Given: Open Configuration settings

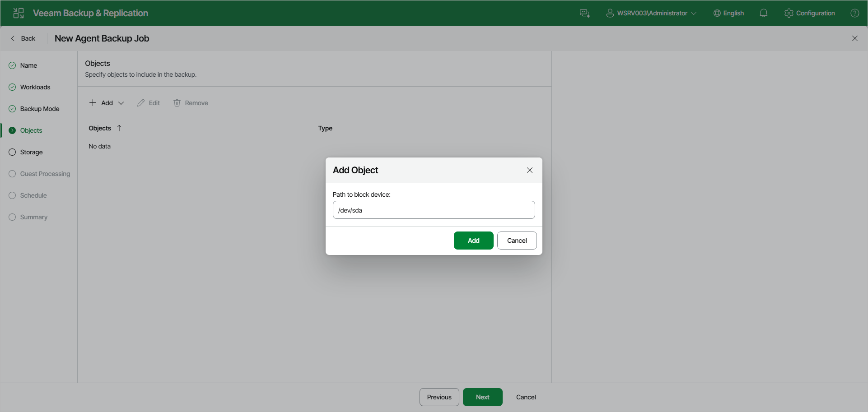Looking at the screenshot, I should coord(810,13).
